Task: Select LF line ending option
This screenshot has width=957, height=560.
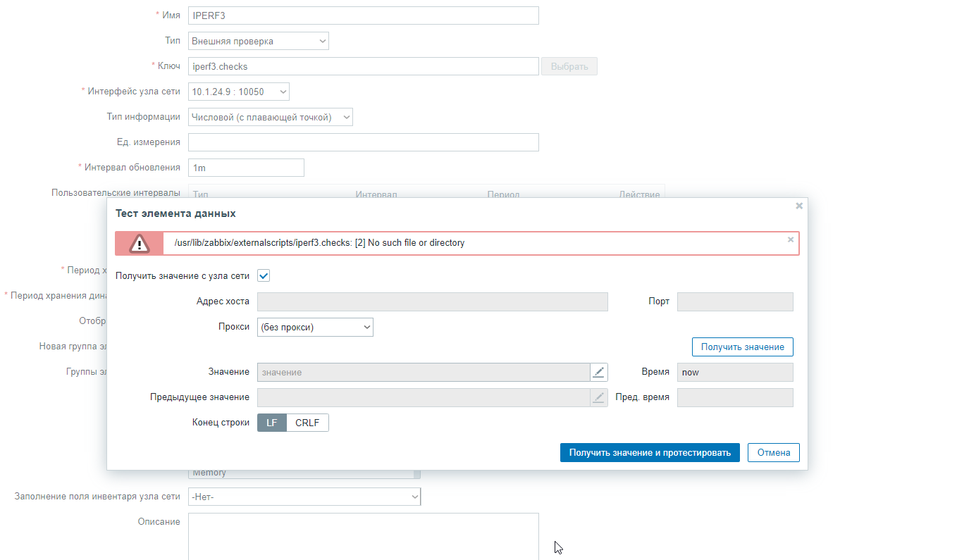Action: 272,423
